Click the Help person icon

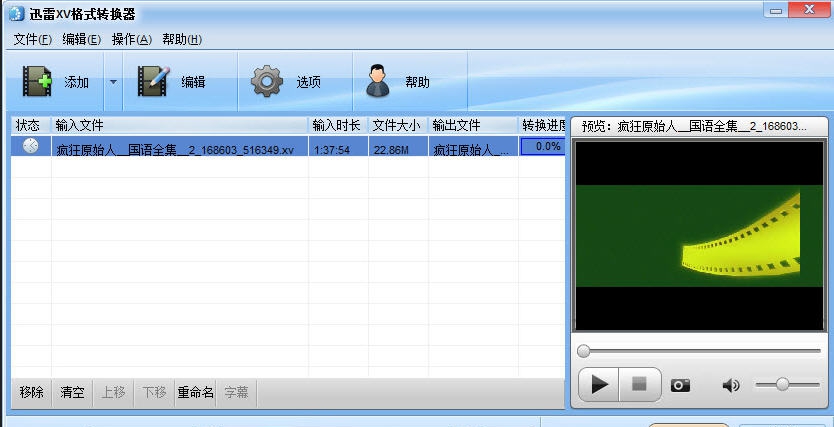point(378,81)
